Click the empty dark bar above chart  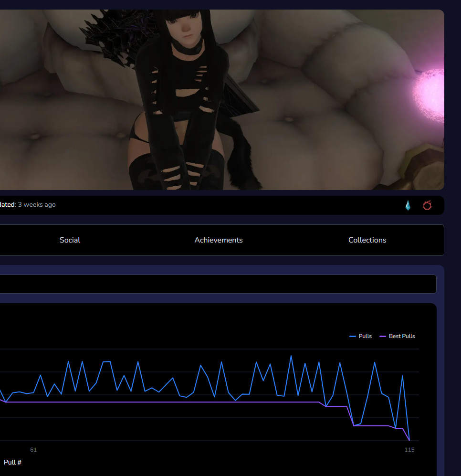click(x=218, y=284)
